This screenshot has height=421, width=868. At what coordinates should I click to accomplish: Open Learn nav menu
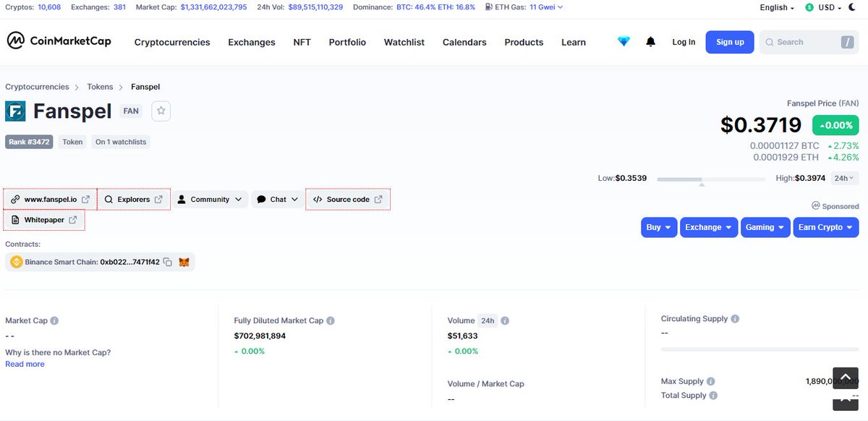pos(574,42)
